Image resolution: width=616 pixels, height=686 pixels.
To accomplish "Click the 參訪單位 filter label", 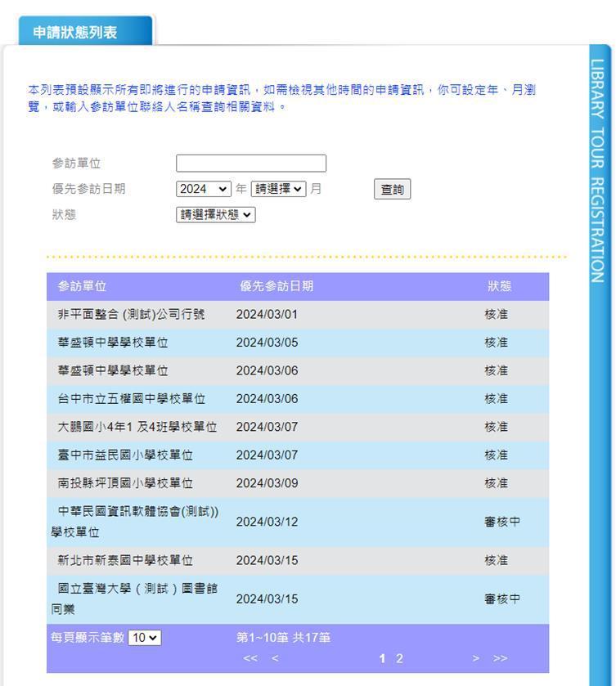I will (76, 164).
